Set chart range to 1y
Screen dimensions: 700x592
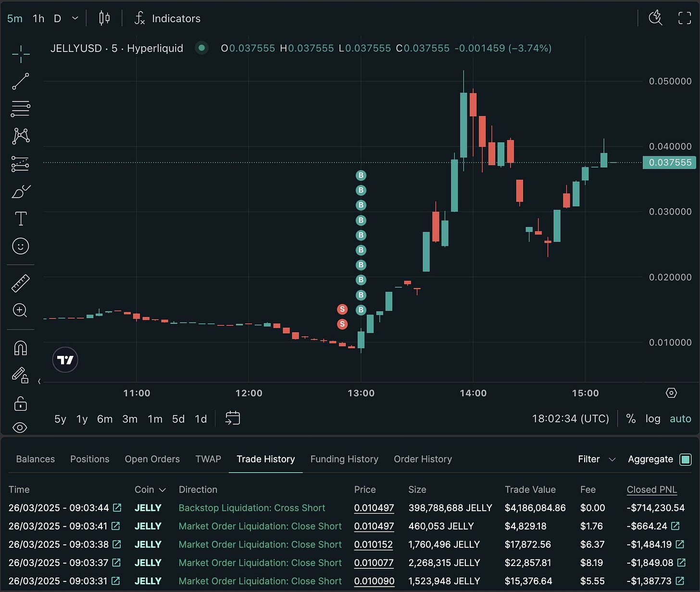[82, 419]
